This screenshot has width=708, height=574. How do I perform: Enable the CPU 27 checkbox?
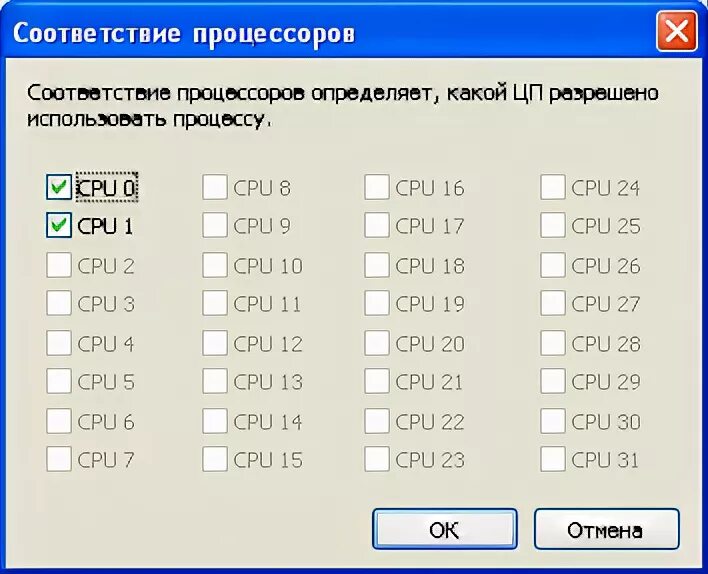(552, 304)
